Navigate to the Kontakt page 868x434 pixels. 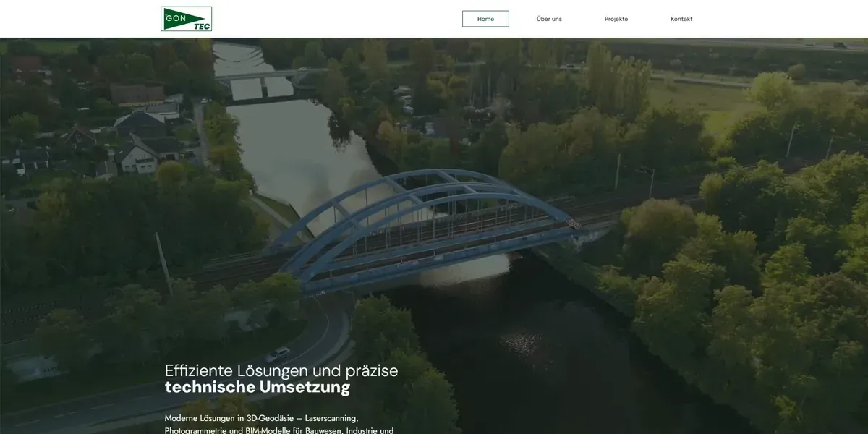click(681, 19)
